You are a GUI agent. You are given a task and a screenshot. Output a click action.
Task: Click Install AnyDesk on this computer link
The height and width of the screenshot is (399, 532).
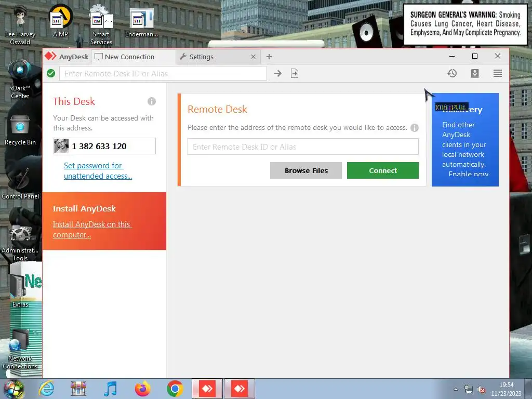coord(92,229)
